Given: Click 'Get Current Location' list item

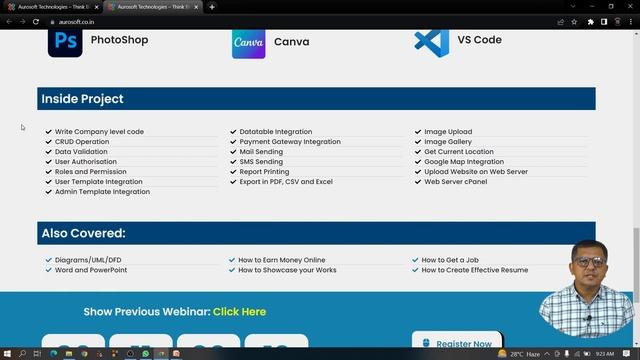Looking at the screenshot, I should (x=459, y=152).
